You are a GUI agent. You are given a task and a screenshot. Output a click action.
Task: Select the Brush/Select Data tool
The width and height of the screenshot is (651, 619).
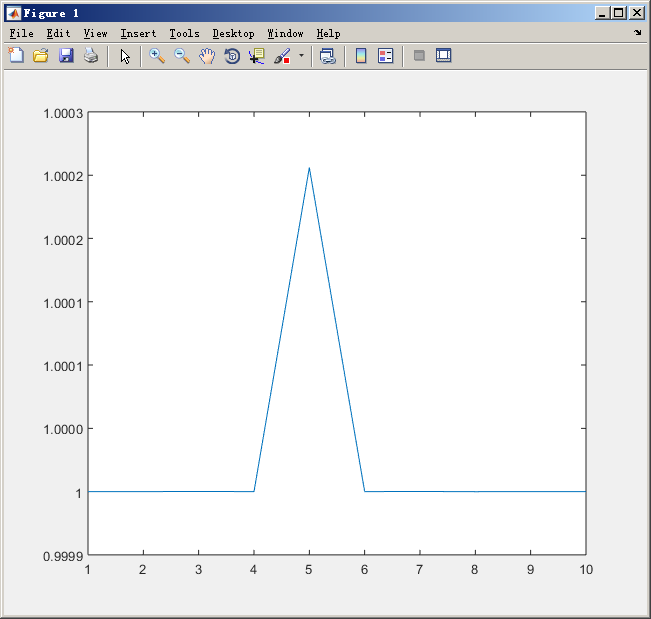pos(282,56)
